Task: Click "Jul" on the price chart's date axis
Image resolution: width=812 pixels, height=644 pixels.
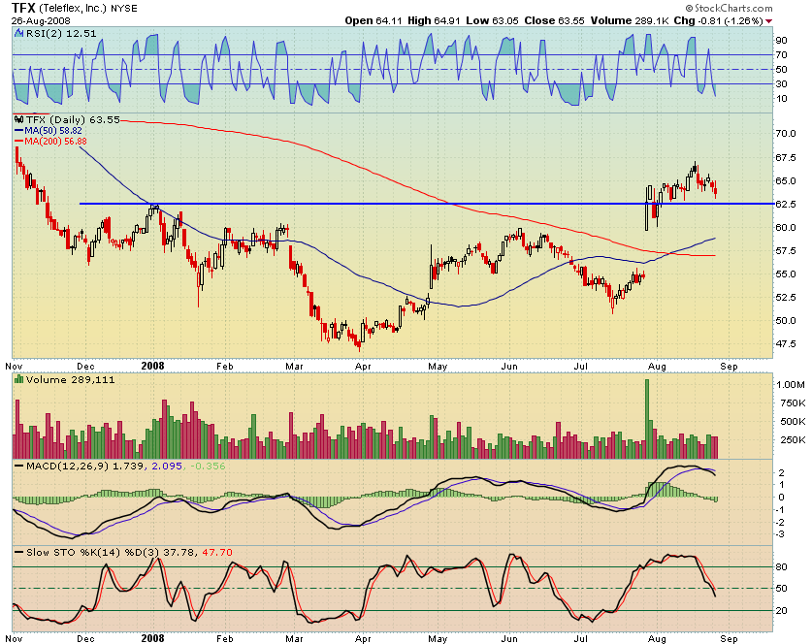Action: pyautogui.click(x=580, y=367)
